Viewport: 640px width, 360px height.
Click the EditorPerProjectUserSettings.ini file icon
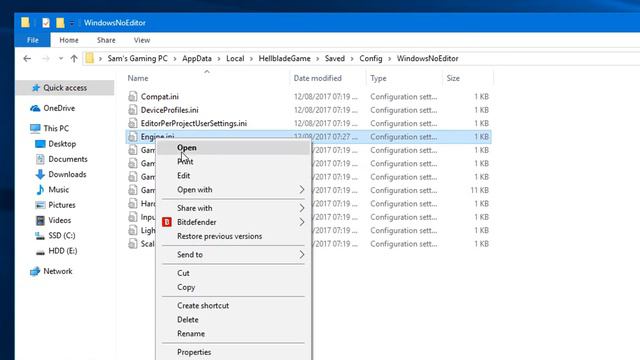[133, 123]
